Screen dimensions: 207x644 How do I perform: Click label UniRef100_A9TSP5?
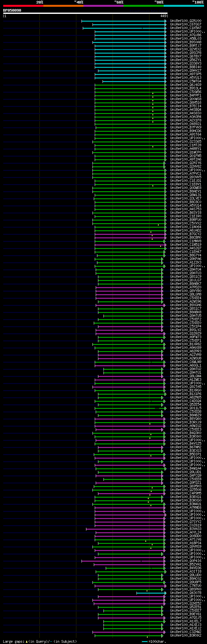coord(186,74)
